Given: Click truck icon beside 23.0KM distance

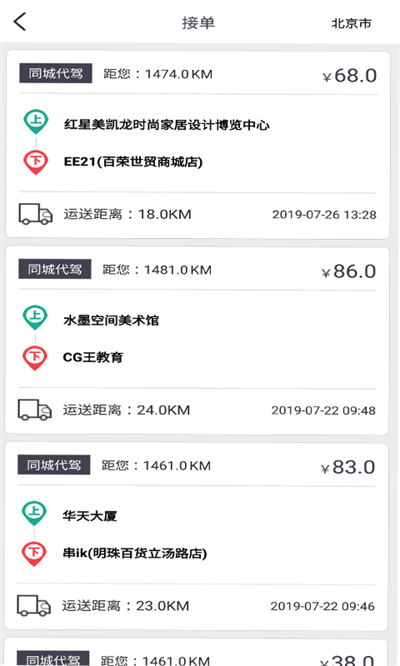Looking at the screenshot, I should tap(34, 605).
